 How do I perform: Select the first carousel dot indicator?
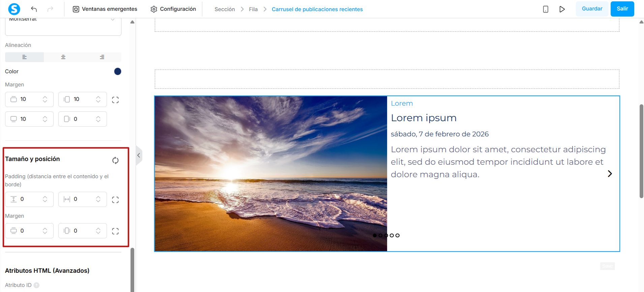coord(375,235)
